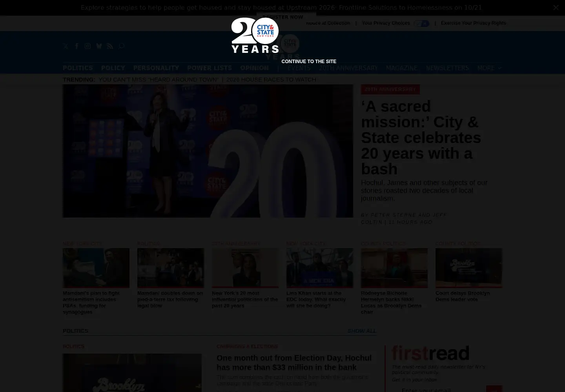Screen dimensions: 565x392
Task: Click the red 20th Anniversary tag
Action: (x=390, y=89)
